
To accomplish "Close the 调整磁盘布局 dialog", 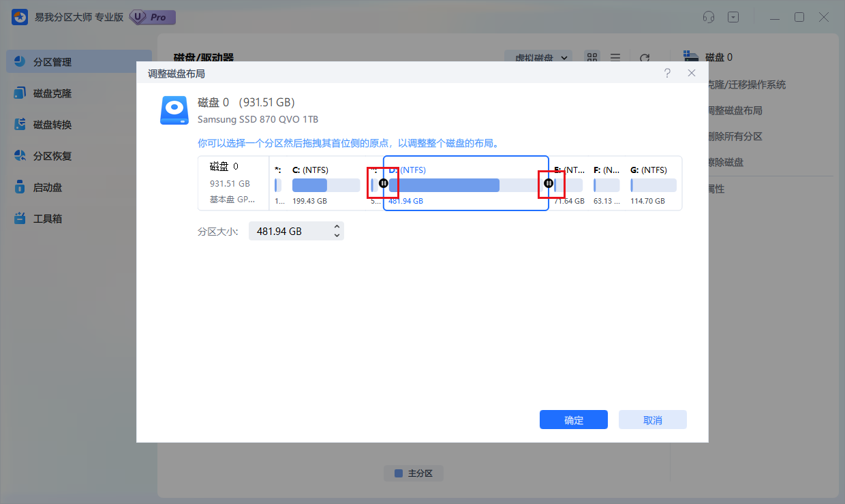I will [x=692, y=73].
